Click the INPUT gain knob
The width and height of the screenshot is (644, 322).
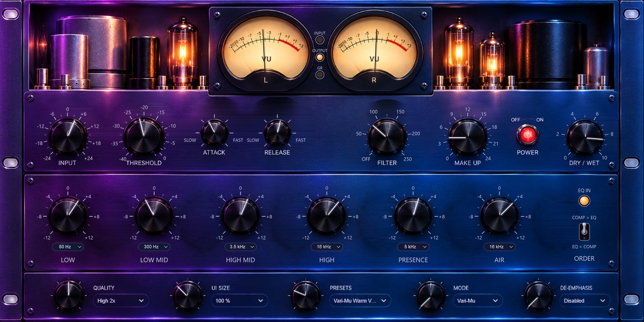point(68,137)
